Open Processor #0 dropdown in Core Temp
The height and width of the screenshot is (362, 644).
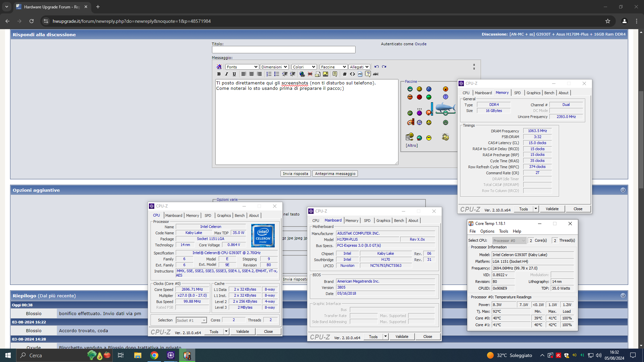(509, 241)
